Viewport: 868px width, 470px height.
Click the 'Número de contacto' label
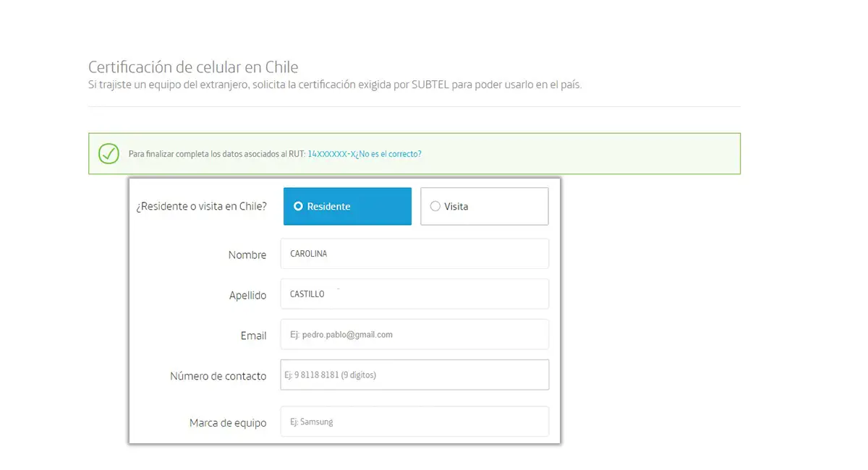tap(218, 376)
